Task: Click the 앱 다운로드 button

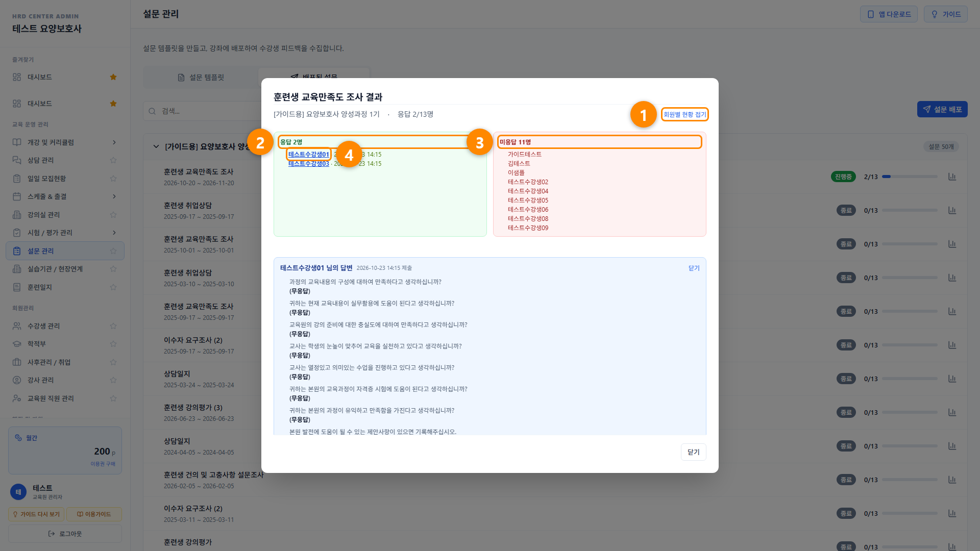Action: [x=889, y=14]
